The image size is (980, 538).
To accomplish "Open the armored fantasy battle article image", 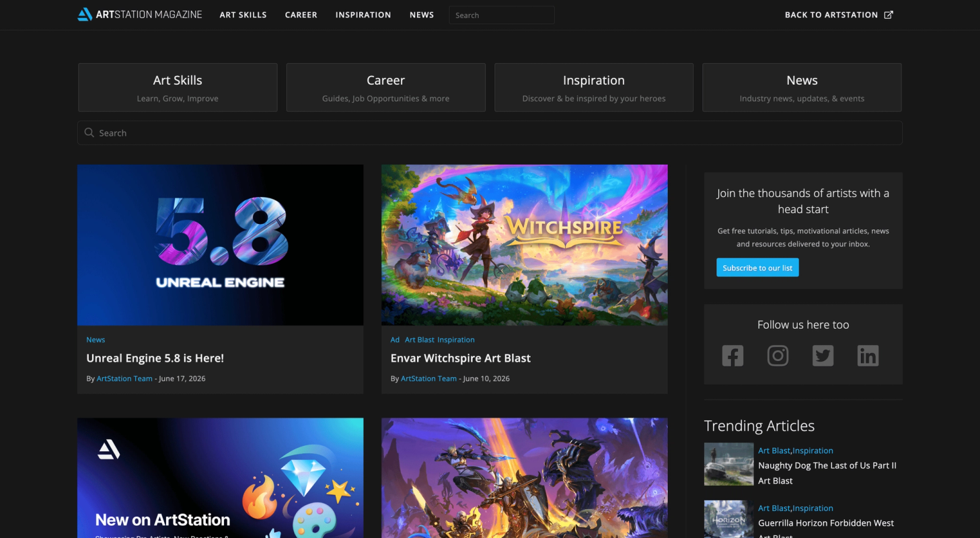I will tap(525, 478).
